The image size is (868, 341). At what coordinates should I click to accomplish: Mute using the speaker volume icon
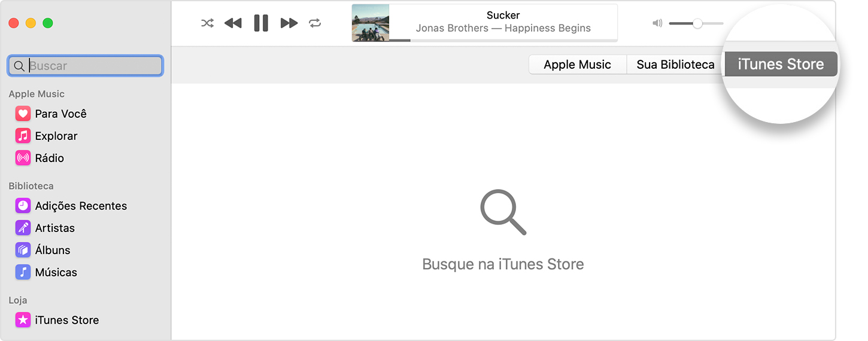657,23
